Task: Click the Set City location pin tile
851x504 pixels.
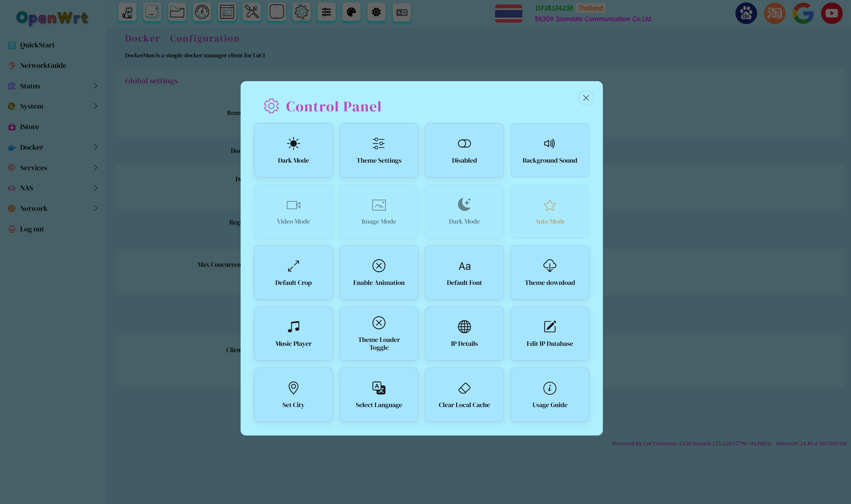Action: (x=293, y=395)
